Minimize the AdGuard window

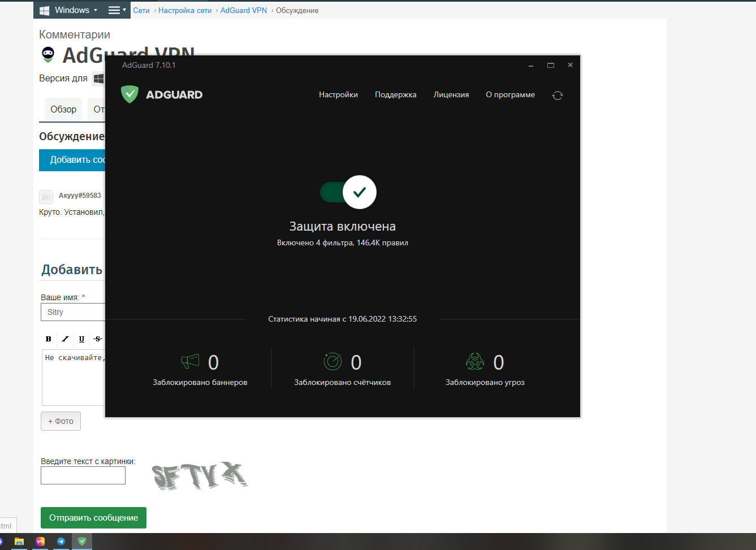pos(531,66)
